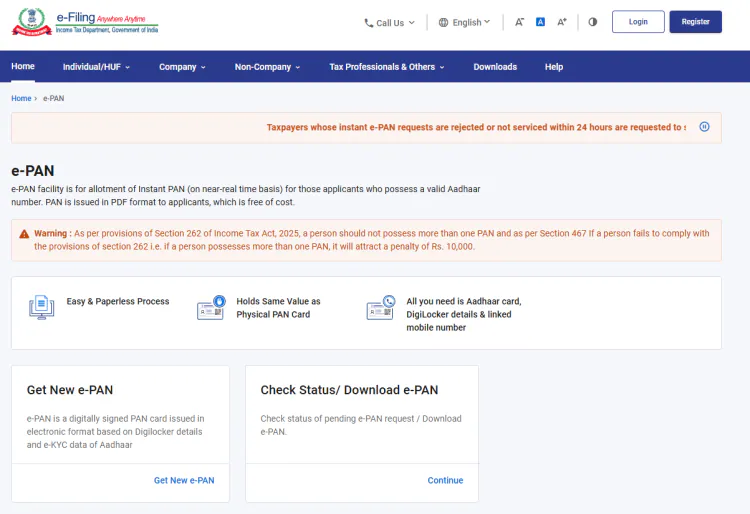Click the e-Filing Income Tax Department logo
750x514 pixels.
[85, 22]
